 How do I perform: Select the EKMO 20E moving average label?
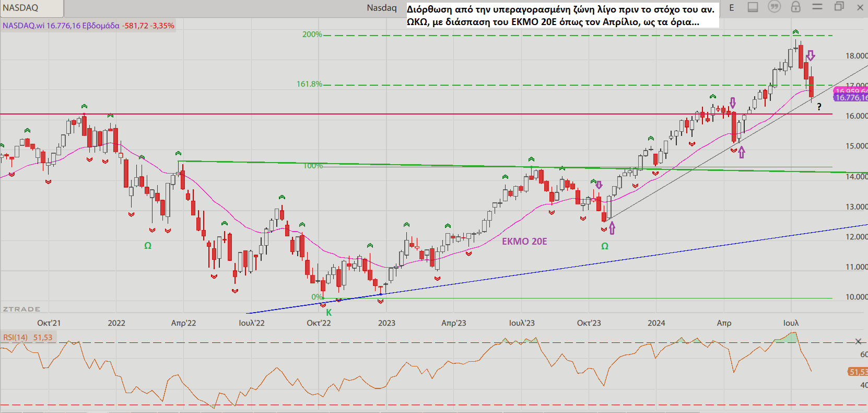pos(524,242)
